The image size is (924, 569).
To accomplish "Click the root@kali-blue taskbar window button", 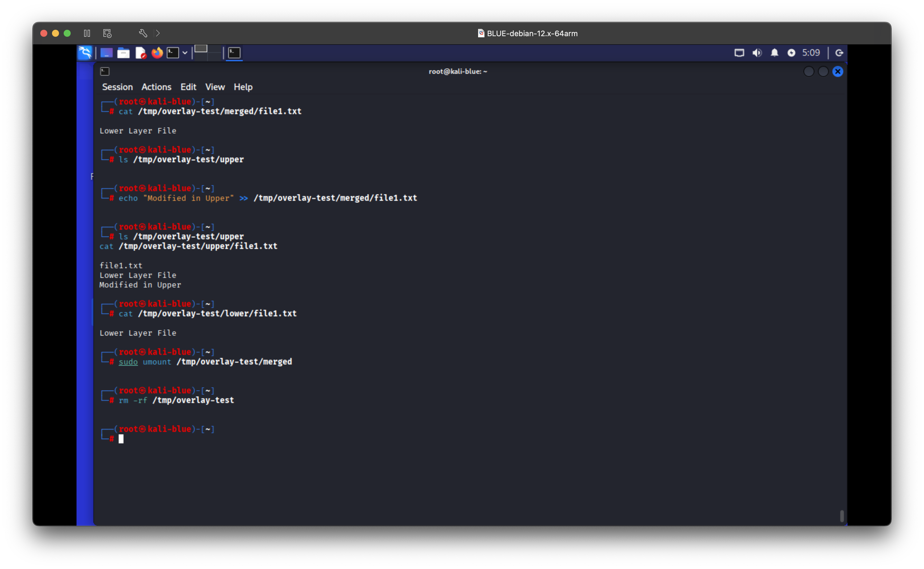I will point(234,53).
